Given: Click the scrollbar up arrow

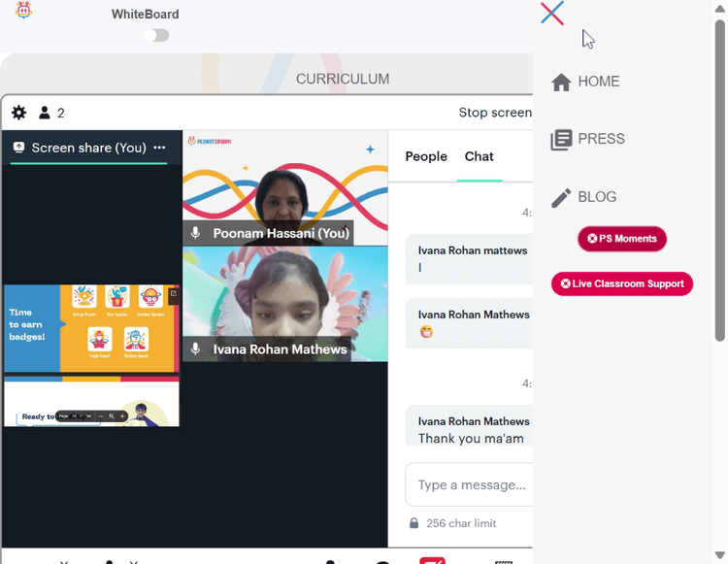Looking at the screenshot, I should pyautogui.click(x=719, y=9).
